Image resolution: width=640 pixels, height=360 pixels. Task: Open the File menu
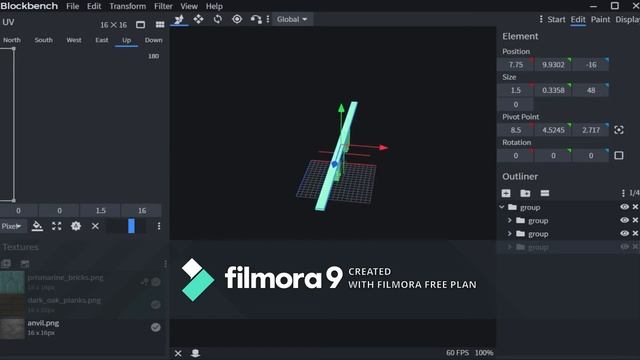[73, 6]
